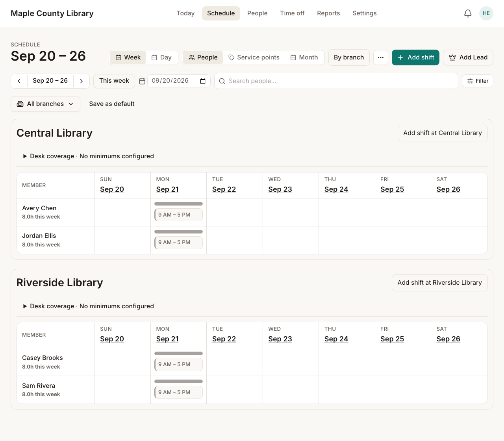Open Avery Chen's 9 AM – 5 PM shift
Viewport: 504px width, 441px height.
(x=178, y=215)
